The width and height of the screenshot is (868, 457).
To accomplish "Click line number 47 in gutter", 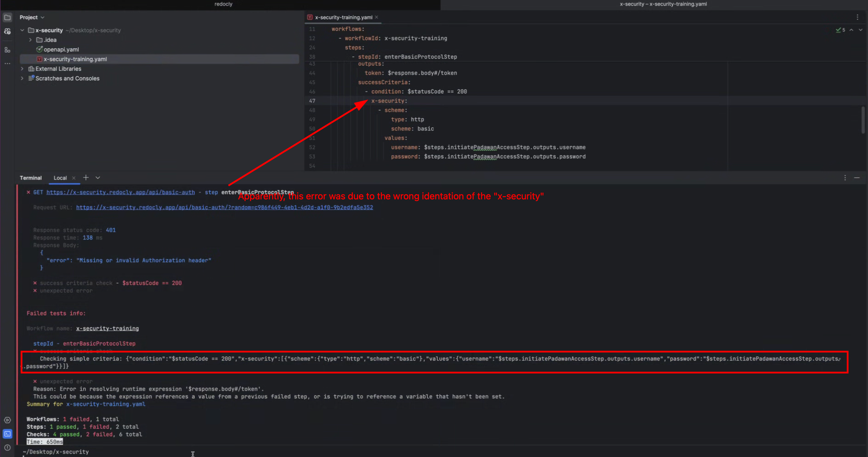I will coord(312,101).
